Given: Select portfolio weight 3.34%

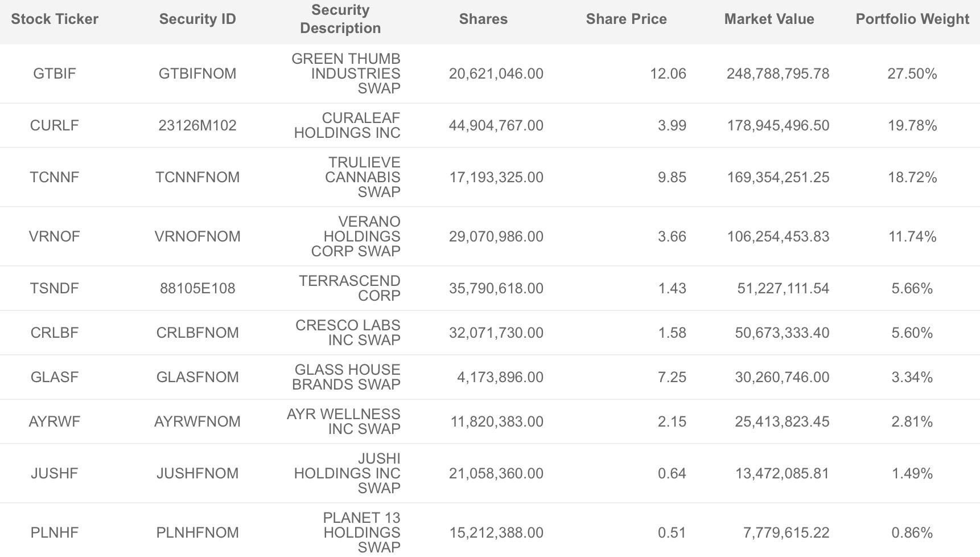Looking at the screenshot, I should 912,377.
